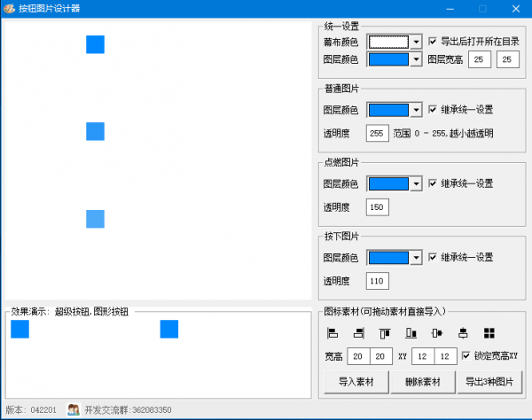This screenshot has height=420, width=532.
Task: Click the middle hover-state preview square
Action: [96, 131]
